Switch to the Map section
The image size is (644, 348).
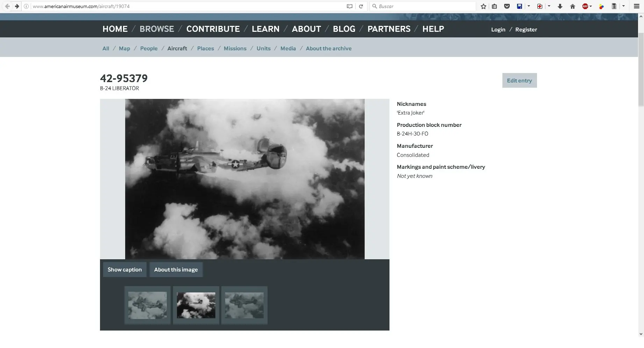click(x=124, y=49)
